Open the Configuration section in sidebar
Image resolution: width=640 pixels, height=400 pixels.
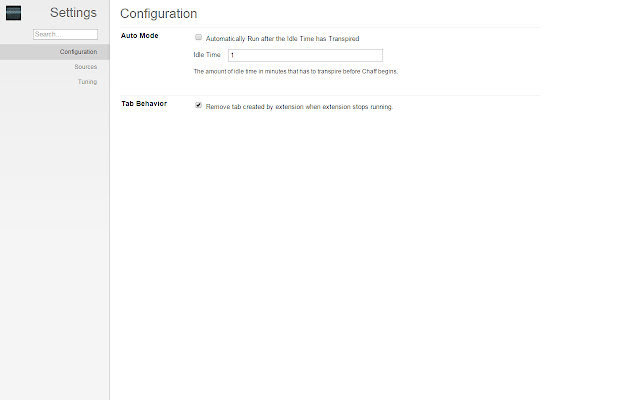point(78,52)
